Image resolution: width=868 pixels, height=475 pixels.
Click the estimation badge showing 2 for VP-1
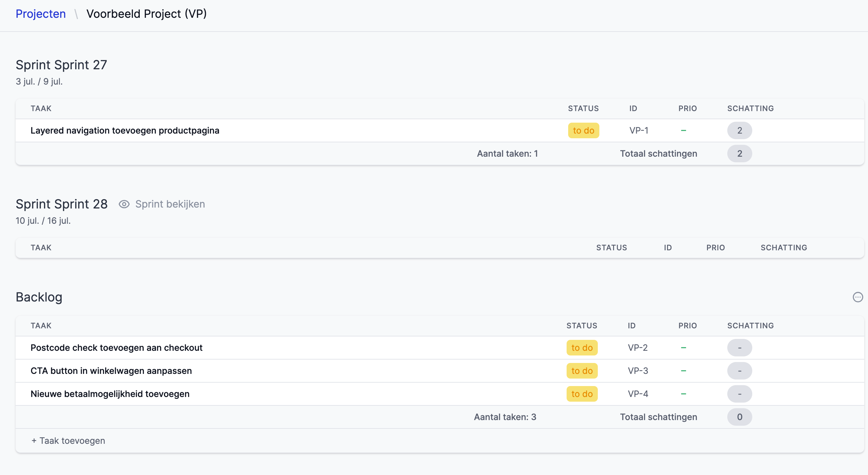coord(739,130)
